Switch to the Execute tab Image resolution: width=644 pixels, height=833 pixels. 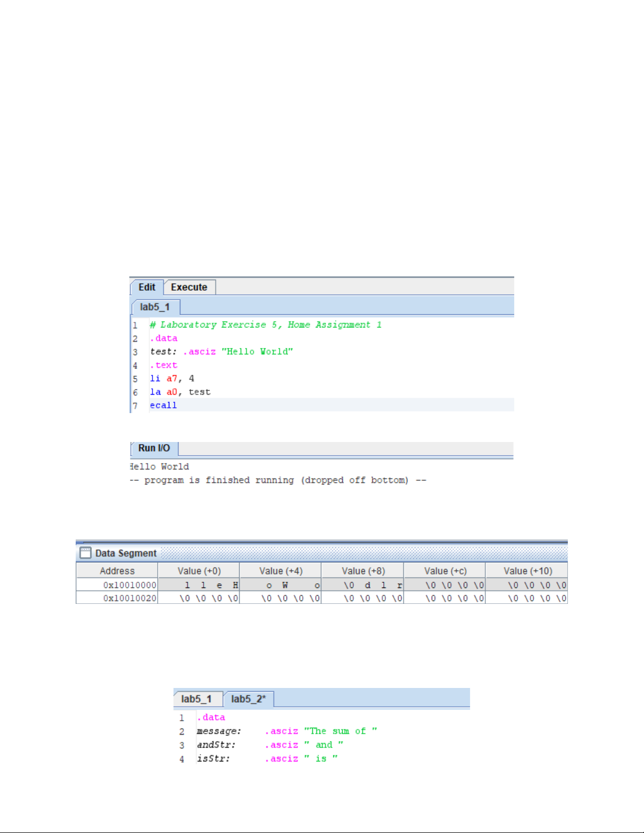point(189,287)
